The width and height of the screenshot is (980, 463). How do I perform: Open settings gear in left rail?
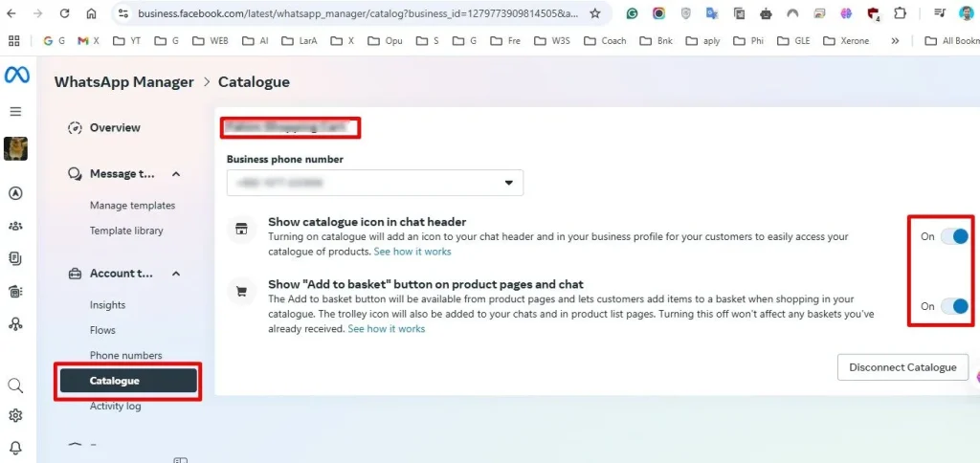coord(15,415)
